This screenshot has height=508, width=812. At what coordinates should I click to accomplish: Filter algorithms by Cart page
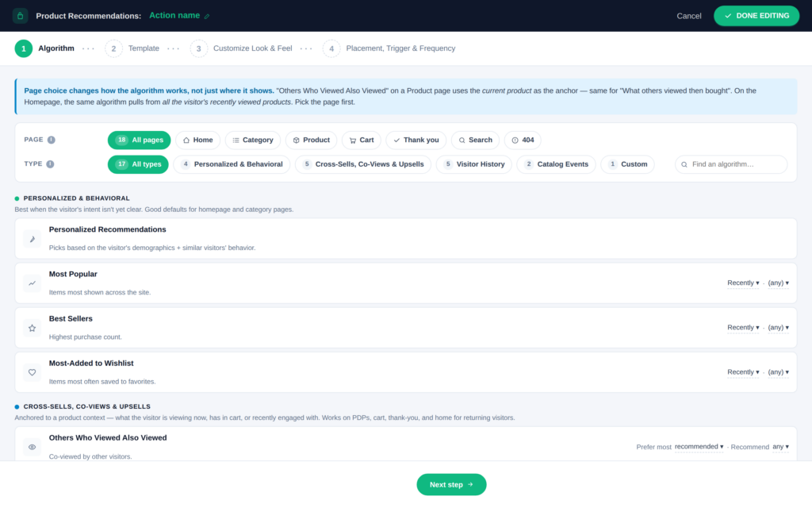[362, 140]
